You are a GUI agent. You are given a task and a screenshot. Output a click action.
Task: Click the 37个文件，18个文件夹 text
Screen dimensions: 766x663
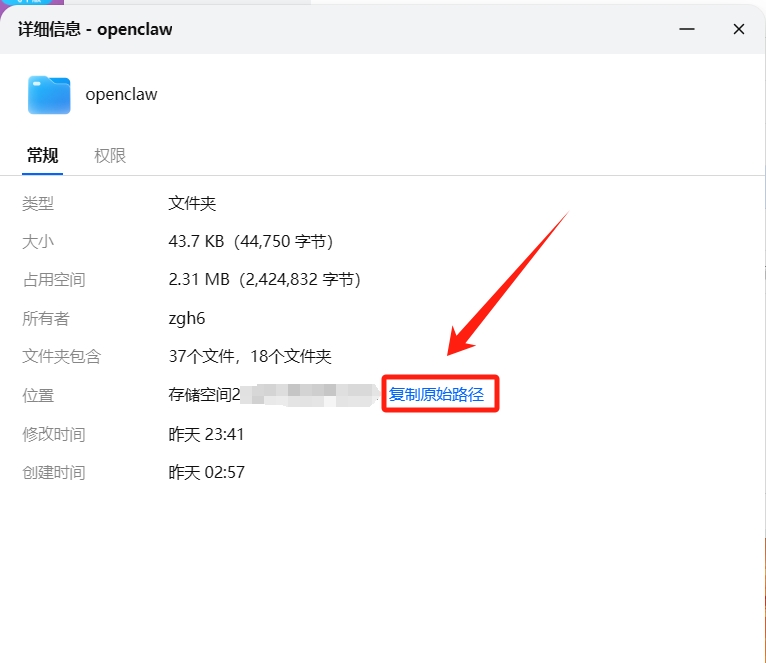tap(250, 356)
